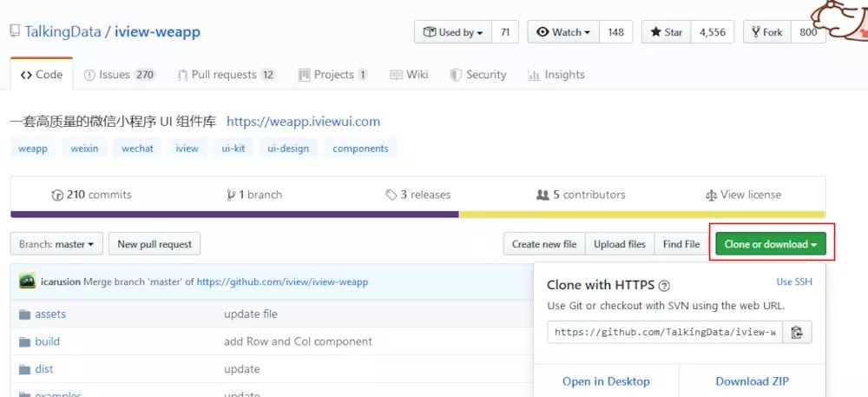The image size is (868, 397).
Task: Select the components topic tag
Action: [x=360, y=149]
